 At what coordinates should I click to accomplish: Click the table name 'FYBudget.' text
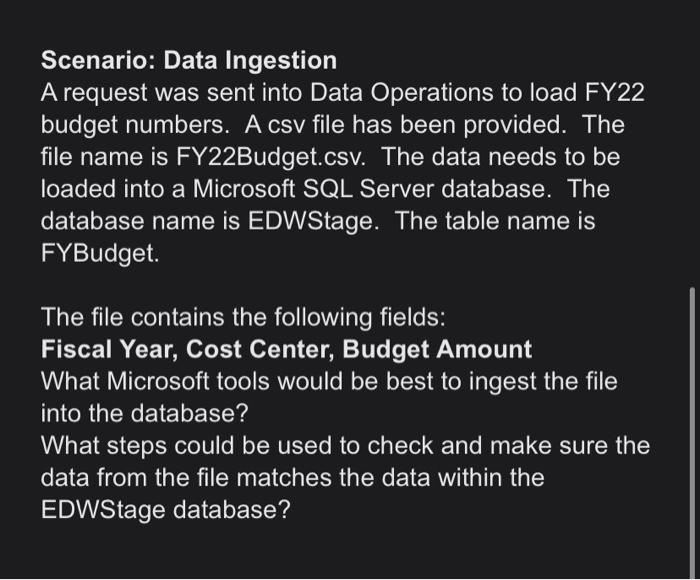point(100,253)
